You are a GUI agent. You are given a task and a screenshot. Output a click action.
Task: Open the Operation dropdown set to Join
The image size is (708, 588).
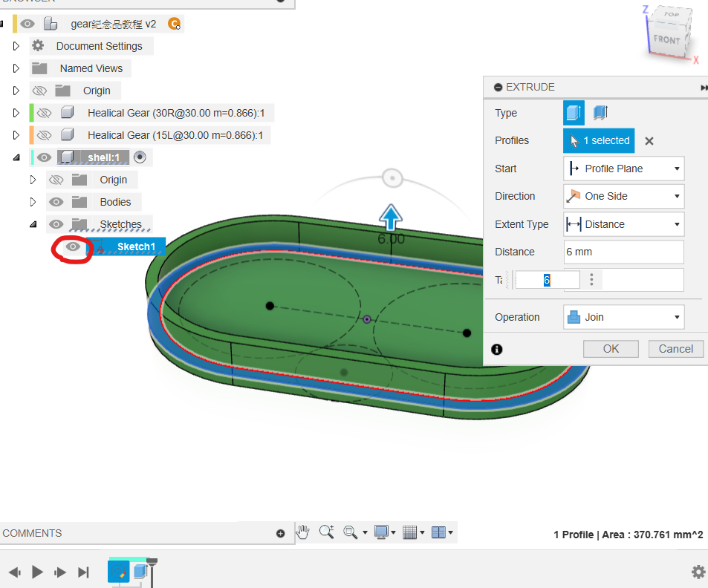[x=623, y=317]
